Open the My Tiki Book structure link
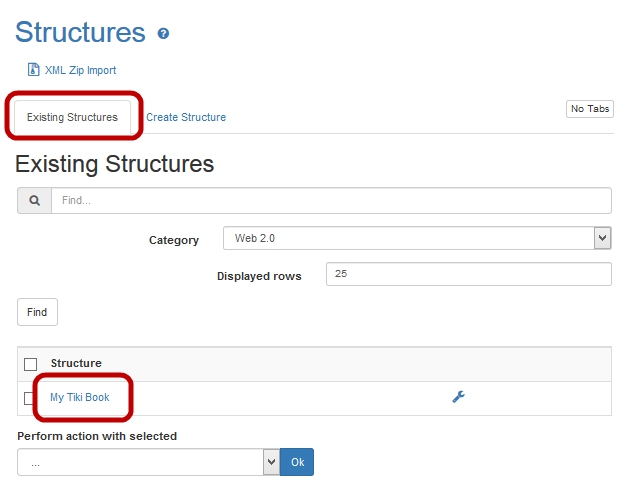Screen dimensions: 631x494 (x=80, y=397)
